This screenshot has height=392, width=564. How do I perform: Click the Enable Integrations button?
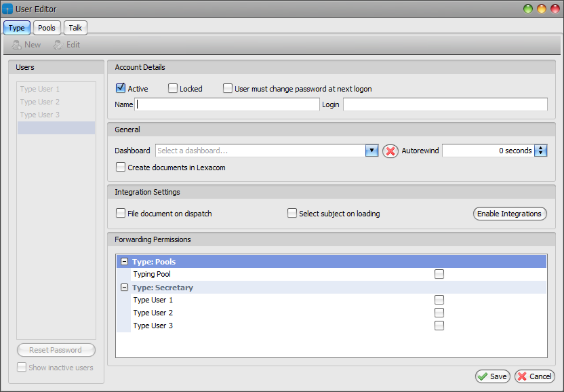510,214
